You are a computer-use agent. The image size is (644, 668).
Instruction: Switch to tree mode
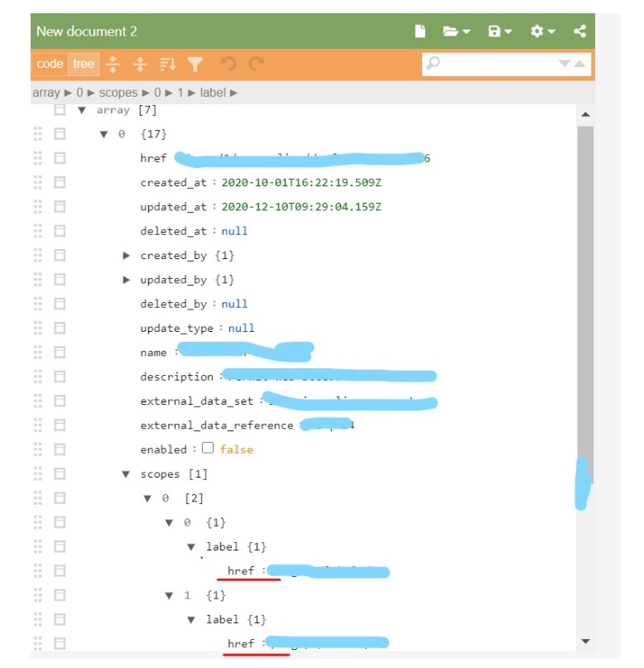pyautogui.click(x=83, y=64)
